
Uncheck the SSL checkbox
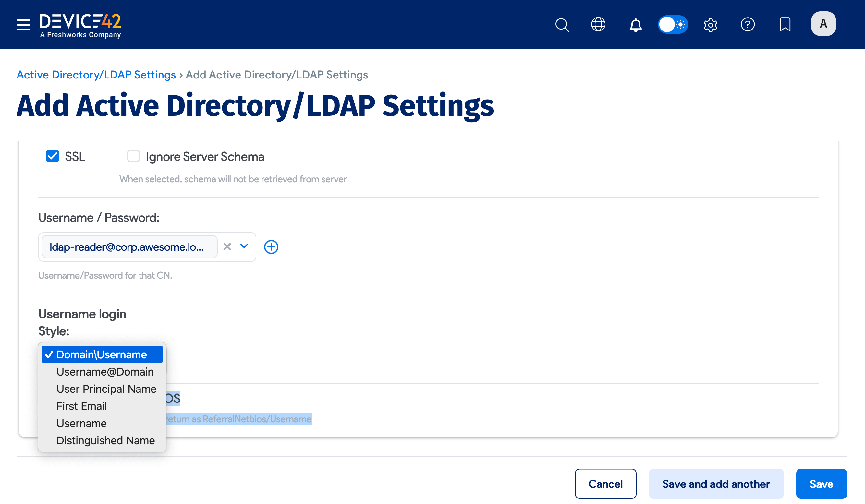pos(52,156)
